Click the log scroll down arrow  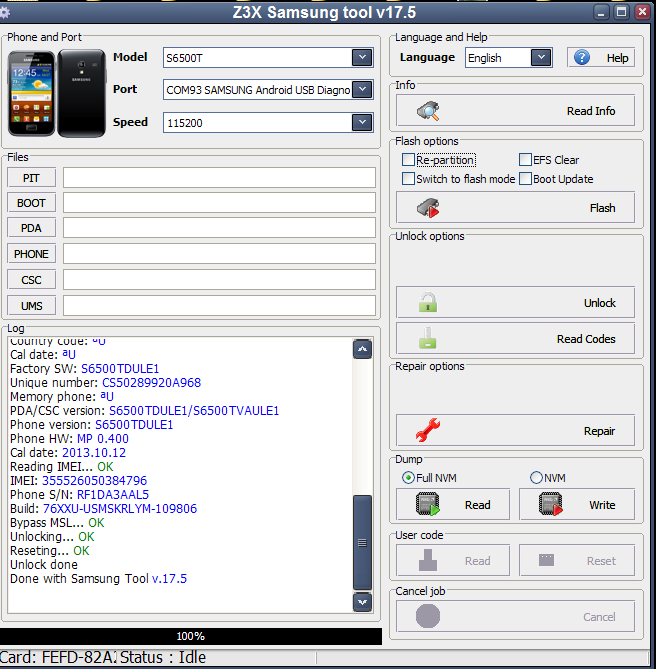pyautogui.click(x=363, y=602)
